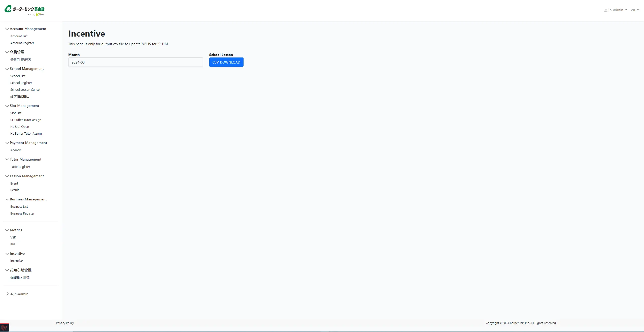Viewport: 644px width, 332px height.
Task: Collapse the Slot Management section
Action: [x=7, y=106]
